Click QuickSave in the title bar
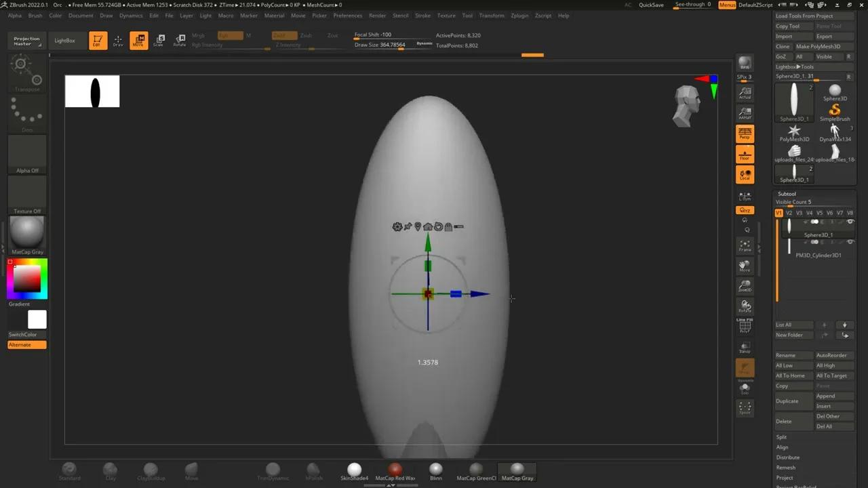Screen dimensions: 868x488 pos(650,5)
